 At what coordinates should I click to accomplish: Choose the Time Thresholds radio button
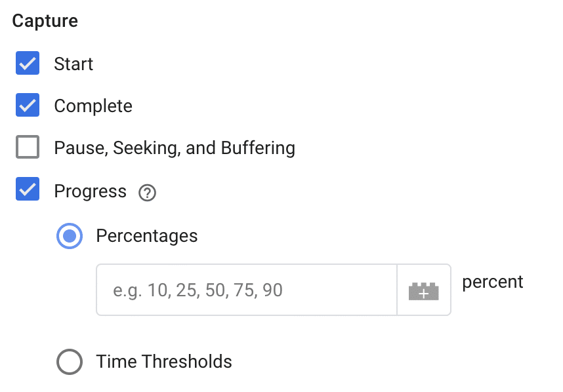point(70,362)
